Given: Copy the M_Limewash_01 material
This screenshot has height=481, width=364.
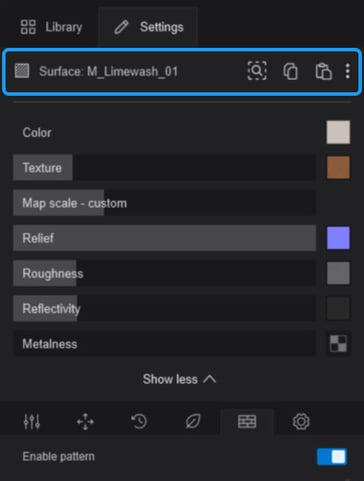Looking at the screenshot, I should pyautogui.click(x=291, y=71).
